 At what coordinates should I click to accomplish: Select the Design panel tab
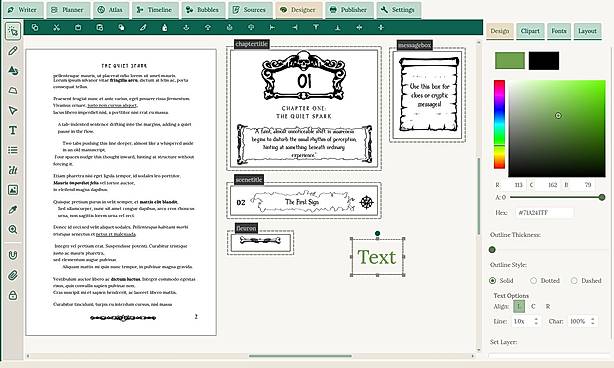[500, 31]
